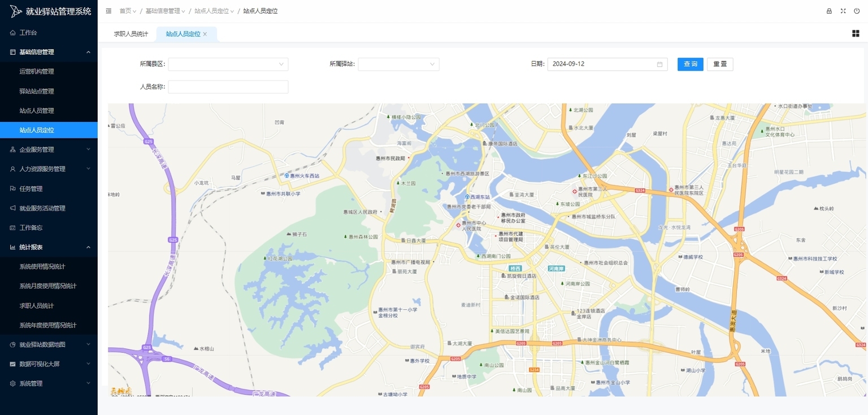
Task: Click the 人员名称 text input
Action: tap(228, 87)
